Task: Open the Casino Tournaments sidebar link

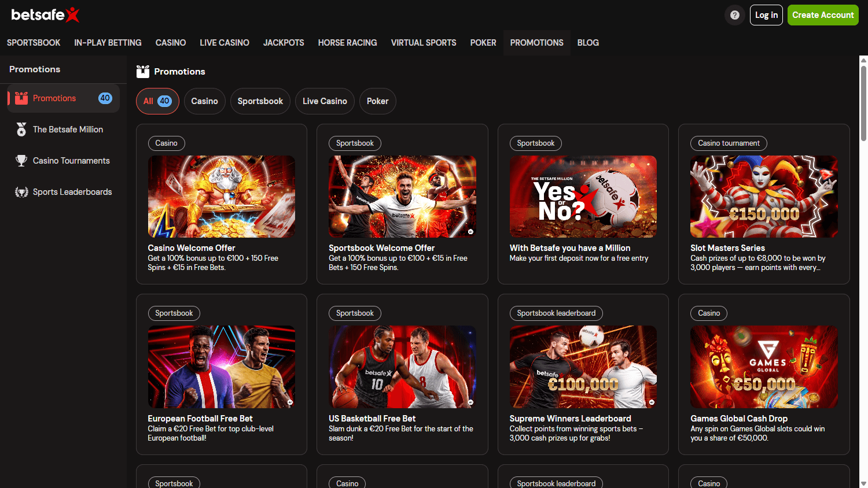Action: point(63,161)
